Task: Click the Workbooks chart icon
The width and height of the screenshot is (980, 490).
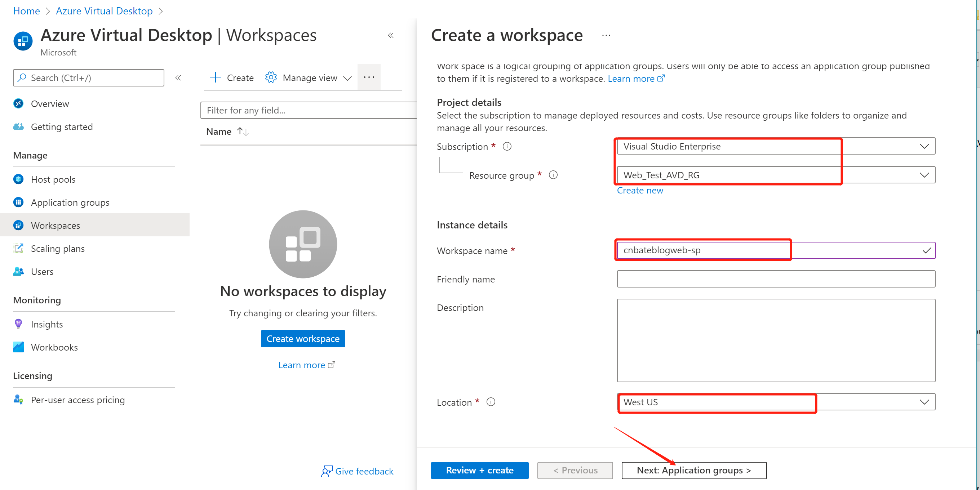Action: click(18, 347)
